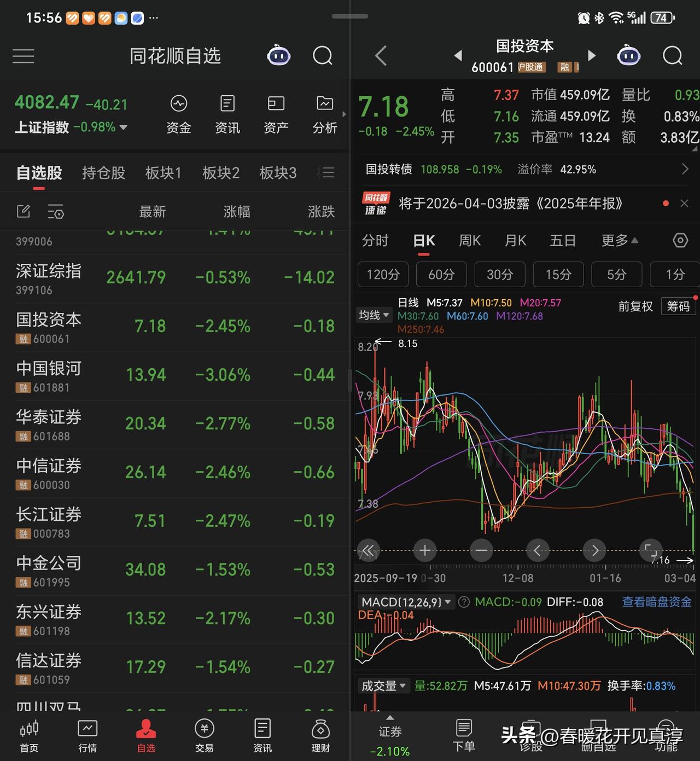Tap the list settings icon beside edit
Screen dimensions: 700x761
coord(56,211)
